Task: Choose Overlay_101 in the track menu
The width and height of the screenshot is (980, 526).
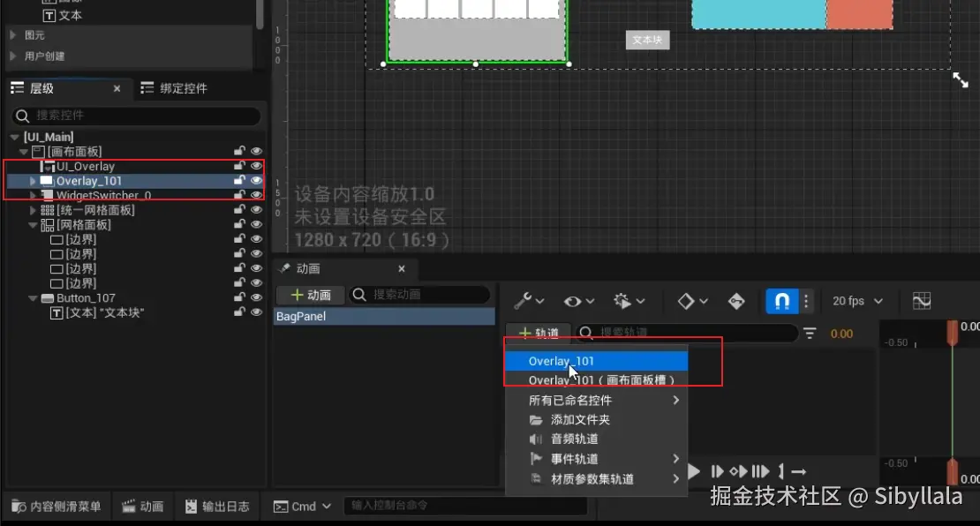Action: pos(596,361)
